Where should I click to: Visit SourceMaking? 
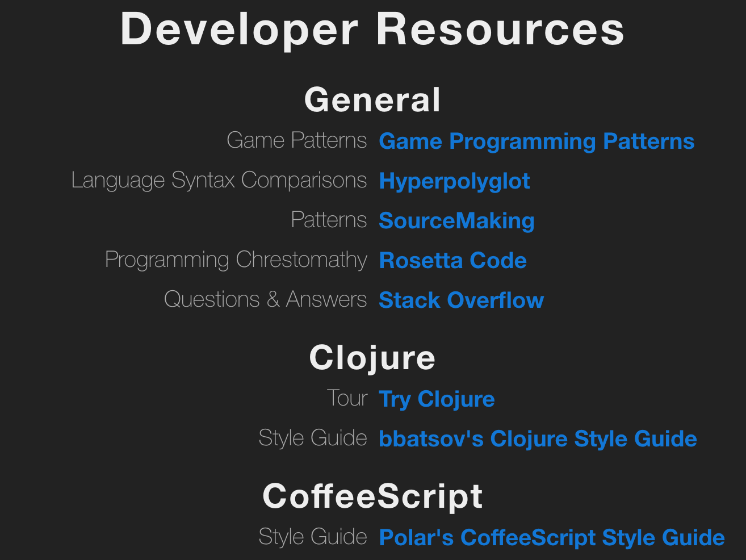tap(456, 220)
